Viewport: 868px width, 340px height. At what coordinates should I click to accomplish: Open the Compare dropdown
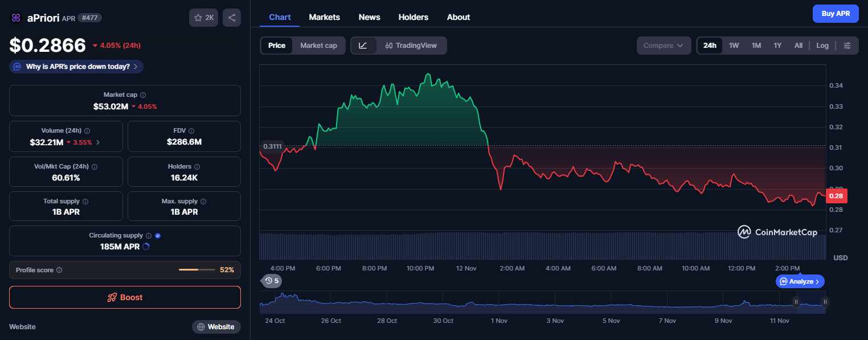pos(664,46)
